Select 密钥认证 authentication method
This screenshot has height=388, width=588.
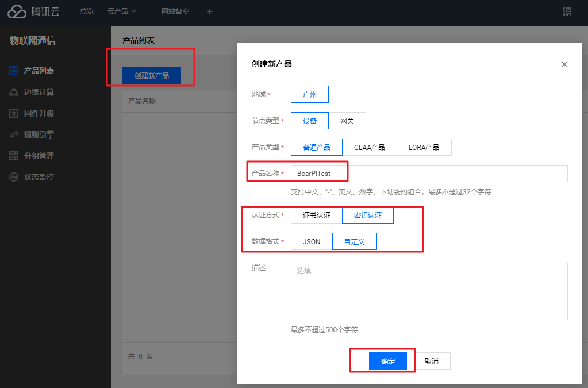[368, 215]
